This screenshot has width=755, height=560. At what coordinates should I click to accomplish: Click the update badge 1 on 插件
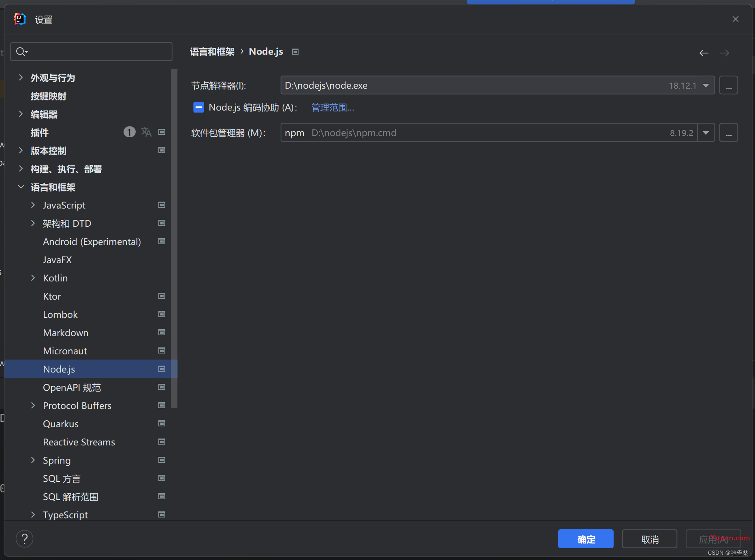tap(129, 132)
